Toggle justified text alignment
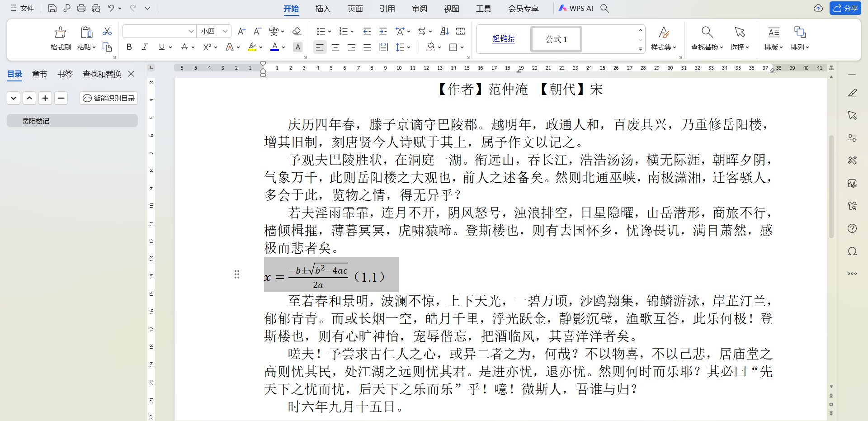The height and width of the screenshot is (421, 868). pos(367,47)
